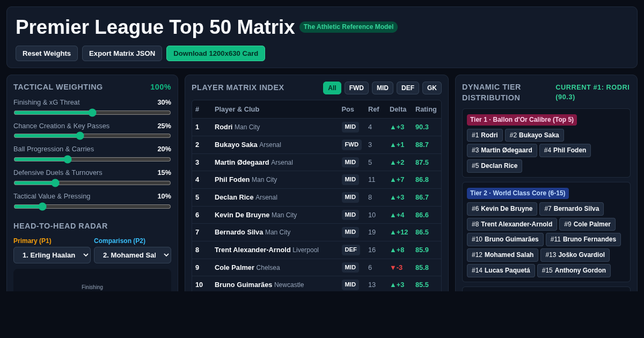Image resolution: width=644 pixels, height=338 pixels.
Task: Click the 100% total weighting value
Action: (160, 87)
